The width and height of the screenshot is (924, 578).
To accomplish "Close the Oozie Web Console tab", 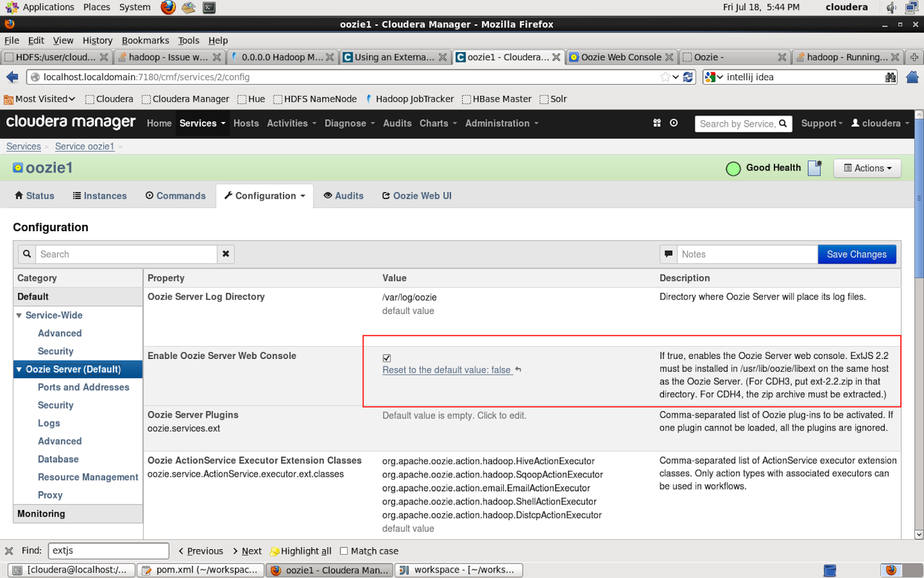I will (669, 57).
